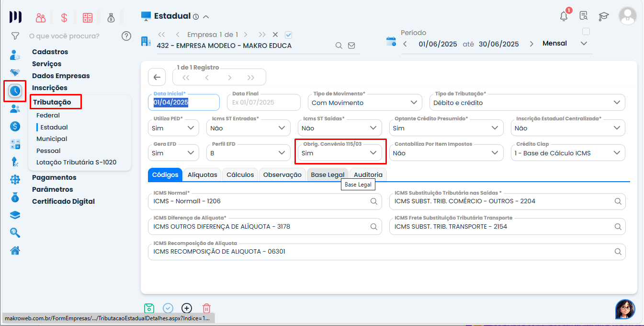The height and width of the screenshot is (326, 644).
Task: Select Municipal under Tributação
Action: pos(52,139)
